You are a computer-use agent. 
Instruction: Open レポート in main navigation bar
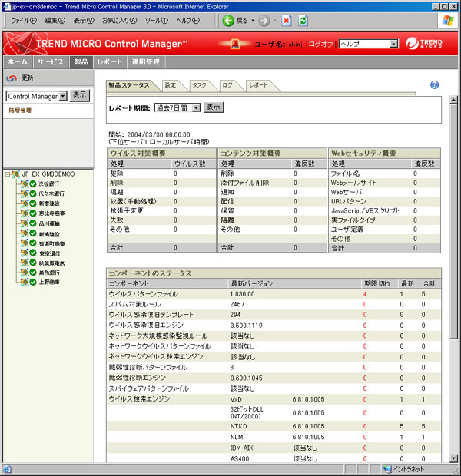click(x=109, y=62)
